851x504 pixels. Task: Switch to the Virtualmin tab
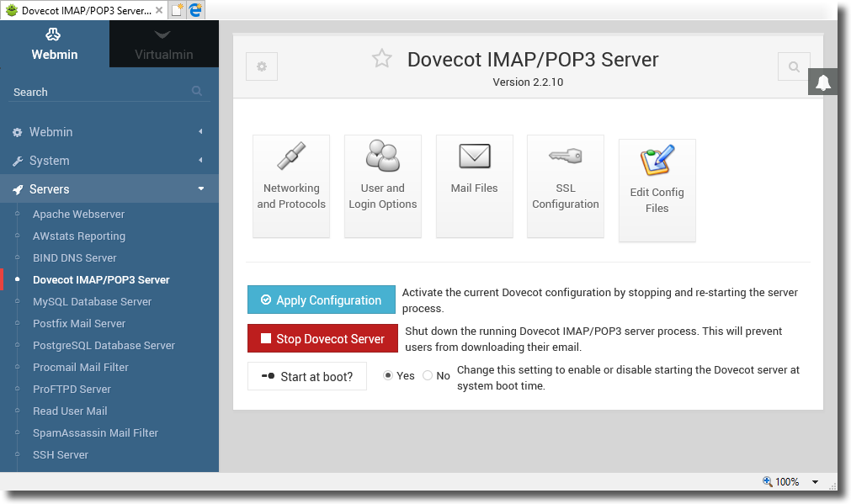[x=164, y=44]
